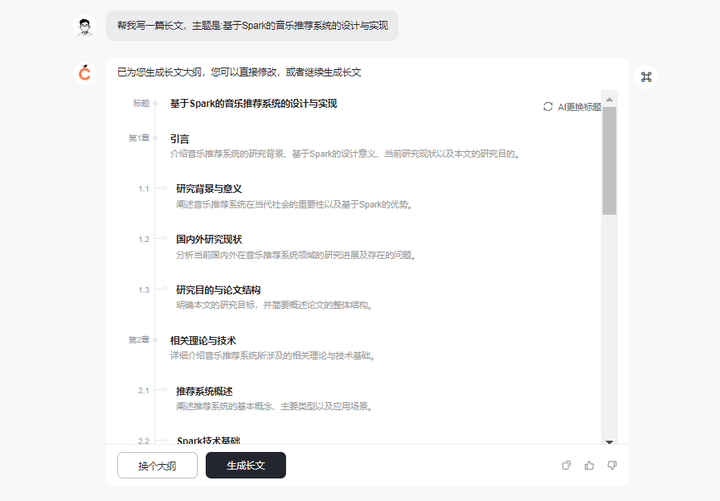720x501 pixels.
Task: Click the 第1章 chapter label
Action: pyautogui.click(x=139, y=138)
